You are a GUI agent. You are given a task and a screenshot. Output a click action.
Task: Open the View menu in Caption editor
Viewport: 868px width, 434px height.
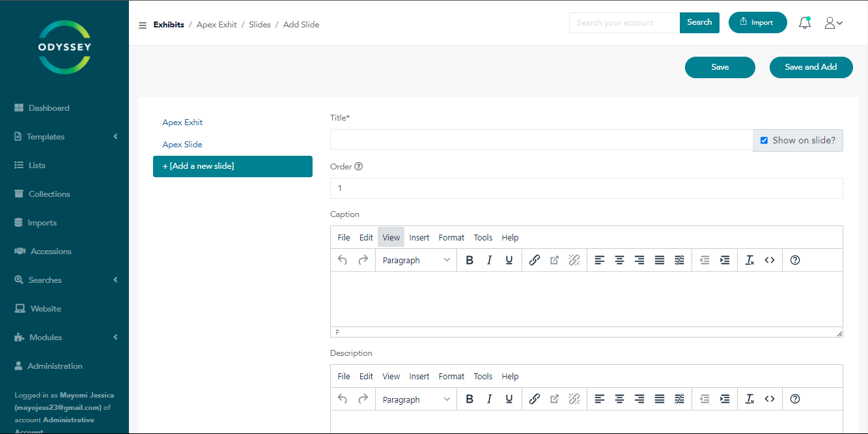coord(391,237)
